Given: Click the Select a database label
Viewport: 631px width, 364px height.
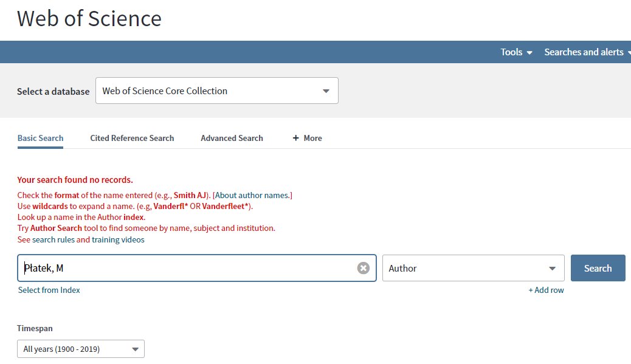Looking at the screenshot, I should [x=53, y=91].
